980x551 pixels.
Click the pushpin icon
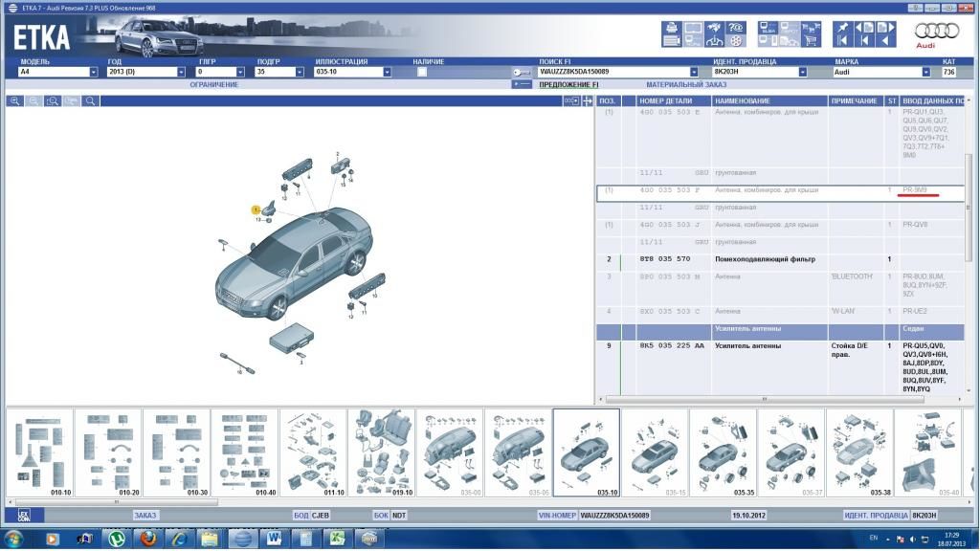point(842,28)
